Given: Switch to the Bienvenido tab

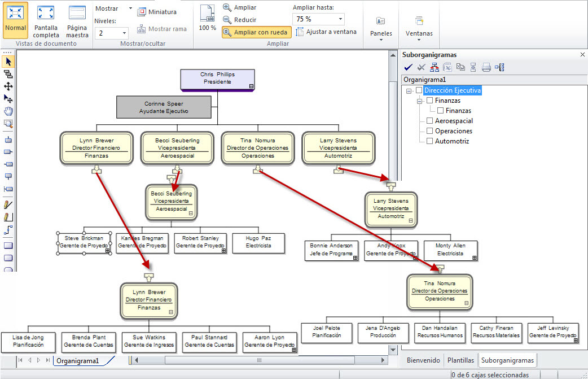Looking at the screenshot, I should 423,360.
